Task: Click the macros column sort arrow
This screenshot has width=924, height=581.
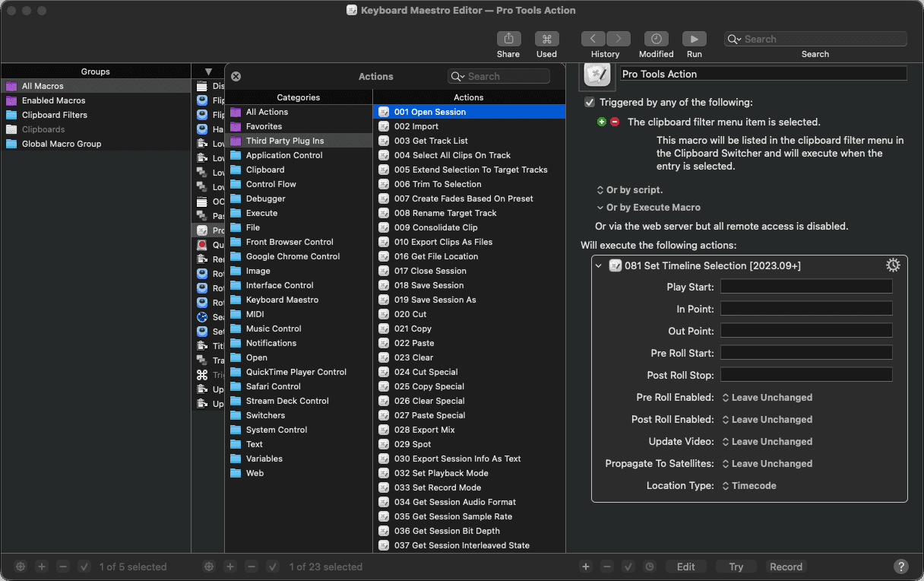Action: 208,71
